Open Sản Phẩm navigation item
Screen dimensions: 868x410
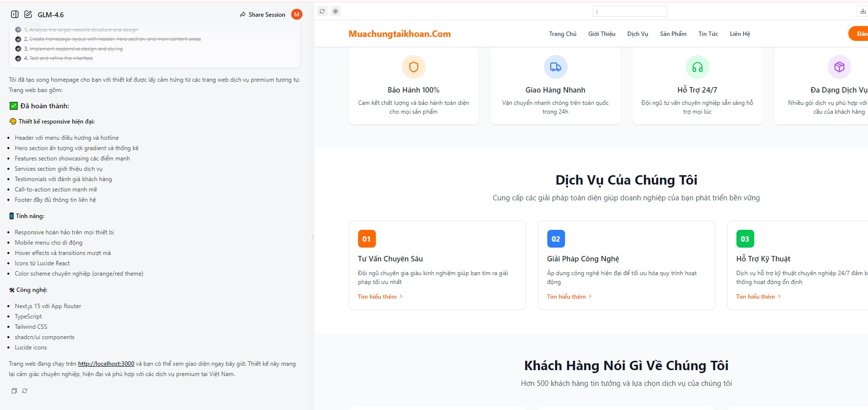pyautogui.click(x=673, y=34)
